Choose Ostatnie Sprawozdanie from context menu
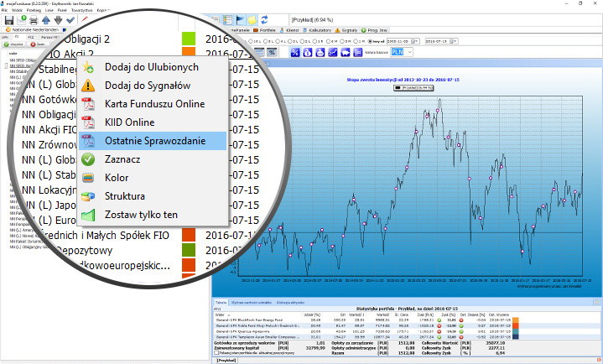 153,140
